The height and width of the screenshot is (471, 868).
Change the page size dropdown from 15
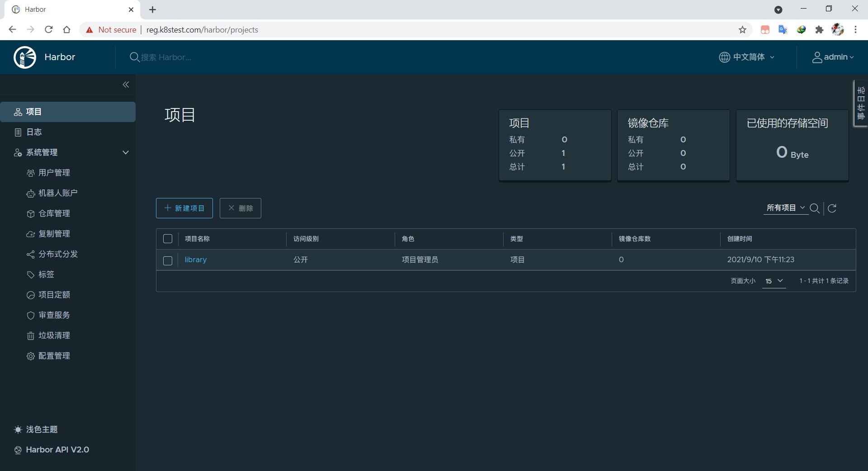click(774, 281)
